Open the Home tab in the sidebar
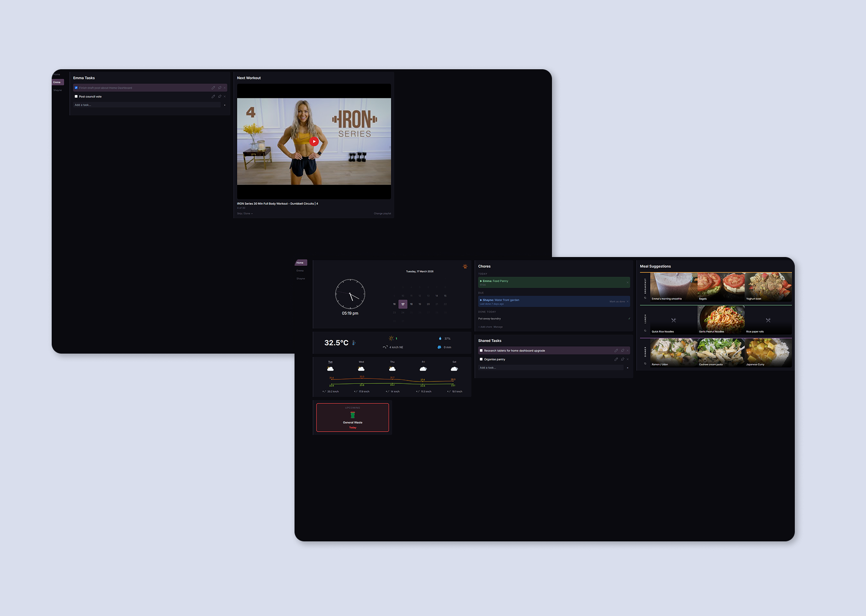The width and height of the screenshot is (866, 616). pyautogui.click(x=300, y=262)
